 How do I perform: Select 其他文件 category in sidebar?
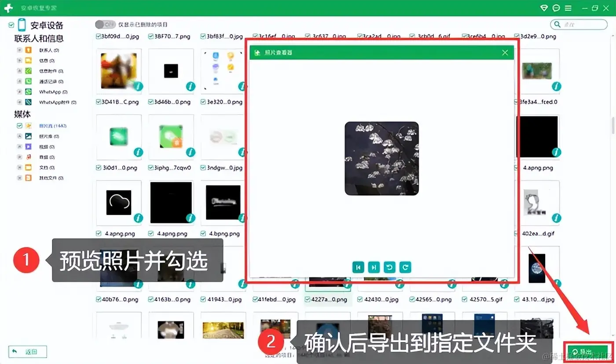(x=51, y=178)
